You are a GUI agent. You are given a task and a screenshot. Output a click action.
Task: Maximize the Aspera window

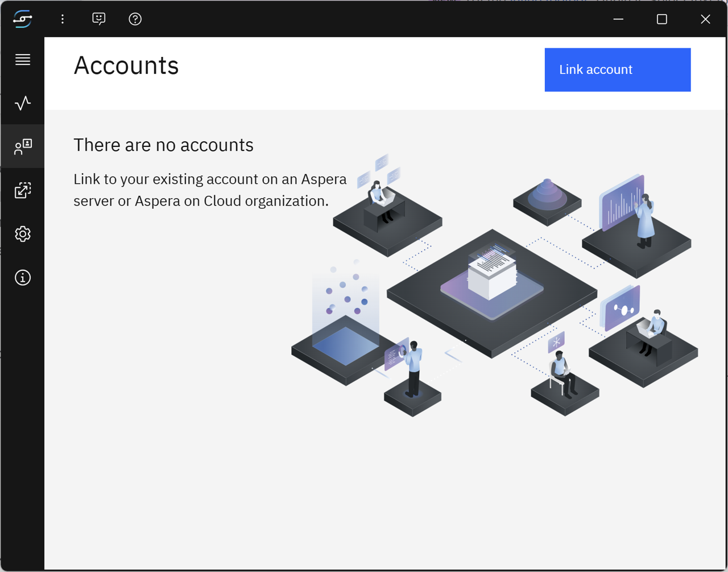click(x=661, y=19)
